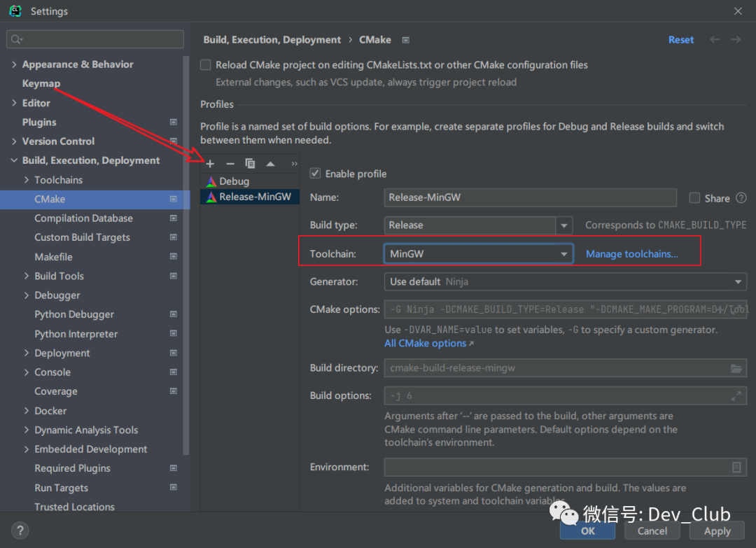Click the project icon next to Coverage

coord(174,391)
